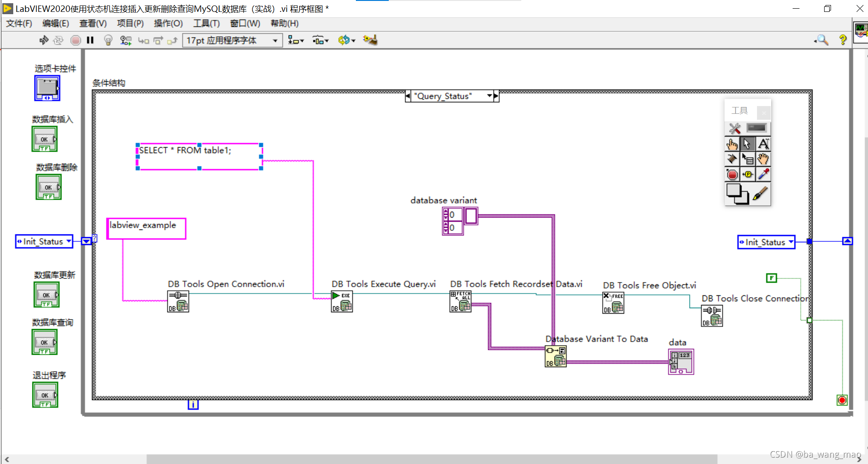Select the Operate Value finger tool
Screen dimensions: 868x464
(x=732, y=144)
